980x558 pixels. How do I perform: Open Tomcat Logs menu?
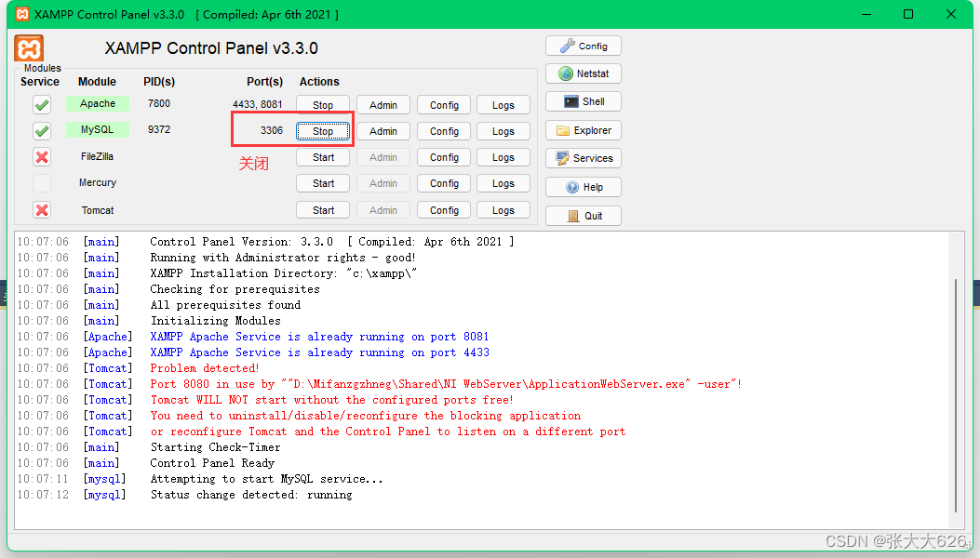(503, 210)
